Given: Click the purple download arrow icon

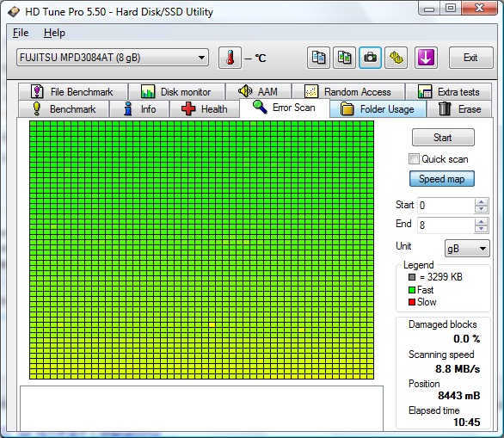Looking at the screenshot, I should pyautogui.click(x=426, y=58).
